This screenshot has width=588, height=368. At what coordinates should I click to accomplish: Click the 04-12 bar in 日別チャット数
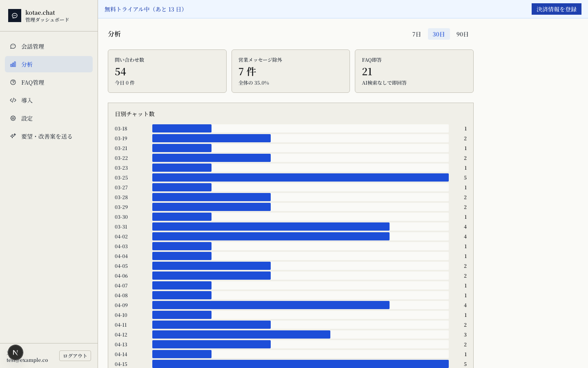[x=241, y=334]
